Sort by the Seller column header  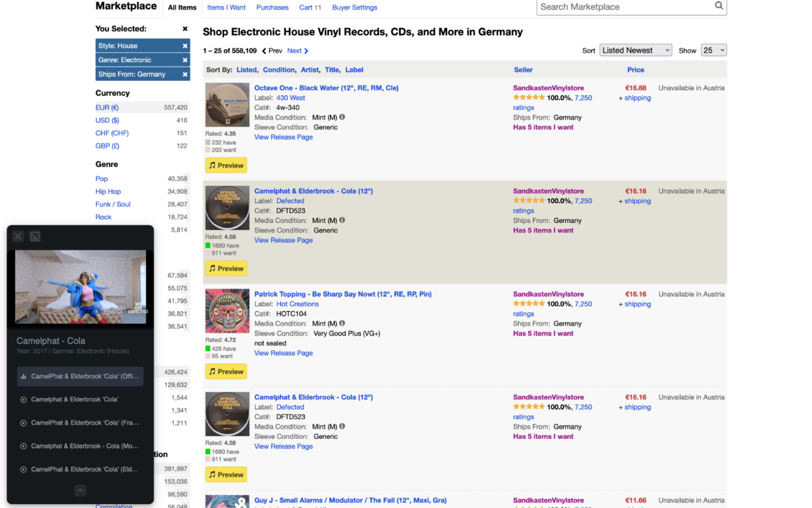(x=523, y=70)
